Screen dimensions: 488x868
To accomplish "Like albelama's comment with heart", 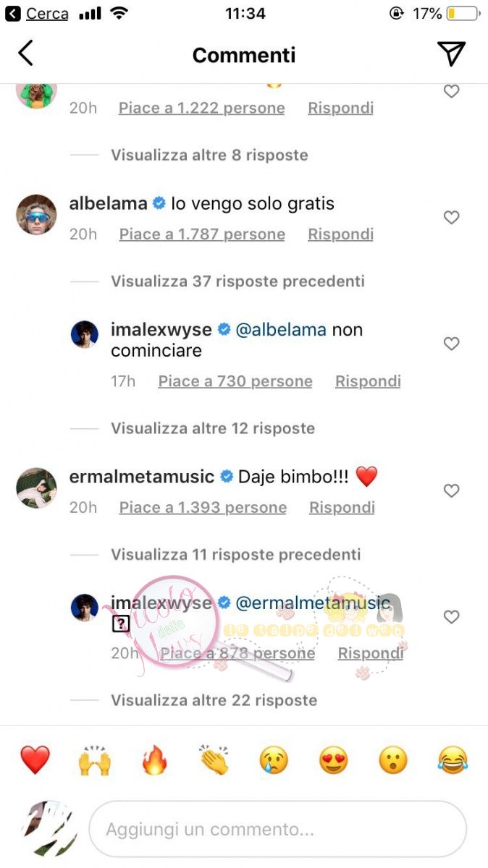I will (x=451, y=218).
